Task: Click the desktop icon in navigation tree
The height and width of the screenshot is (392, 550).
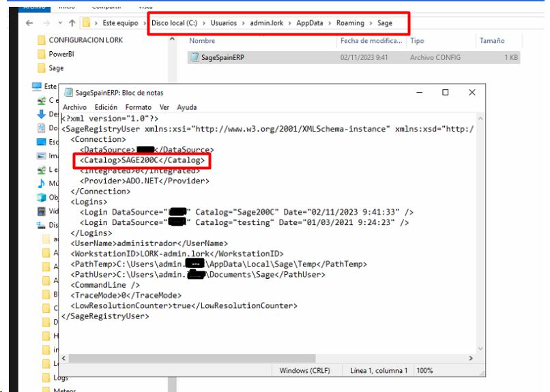Action: coord(42,142)
